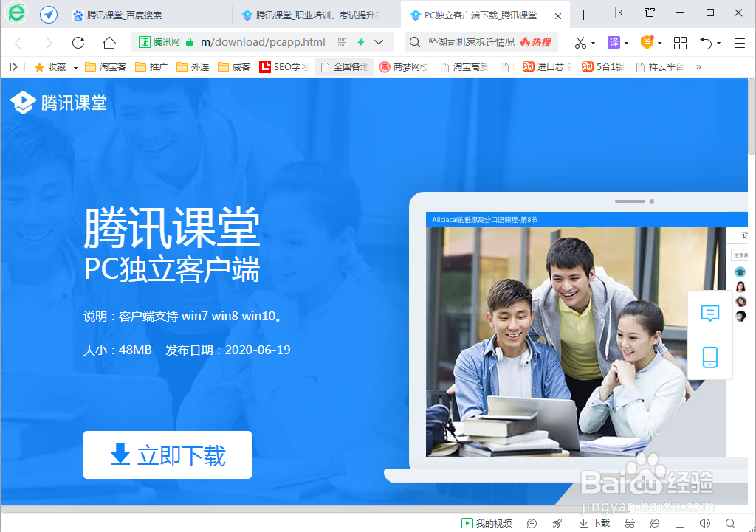
Task: Click the 腾讯课堂 logo on page header
Action: (58, 102)
